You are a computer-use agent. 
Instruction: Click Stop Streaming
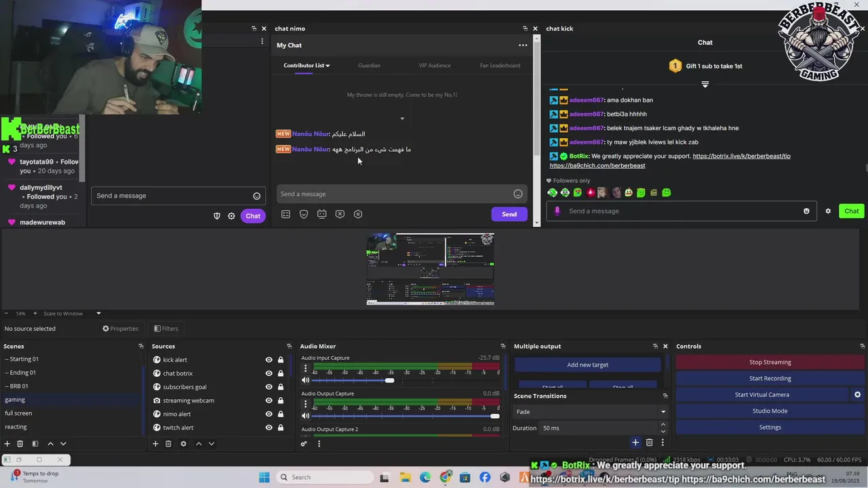(770, 362)
